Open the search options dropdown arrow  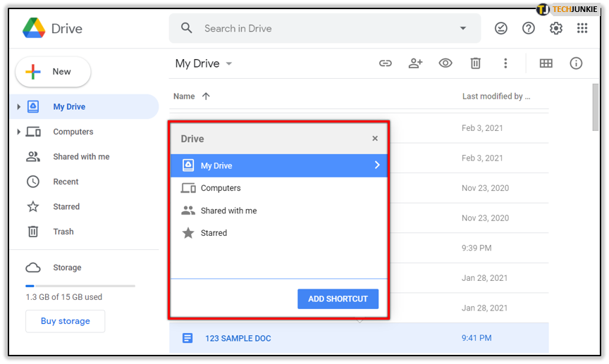point(462,28)
